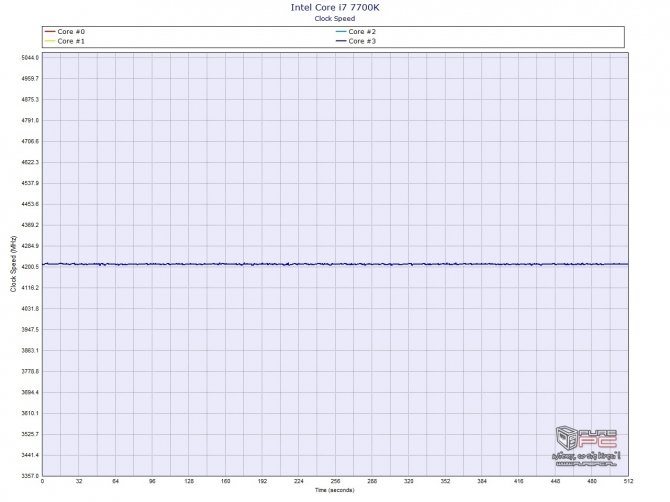Click the Core #1 legend entry
Image resolution: width=670 pixels, height=502 pixels.
pyautogui.click(x=65, y=41)
